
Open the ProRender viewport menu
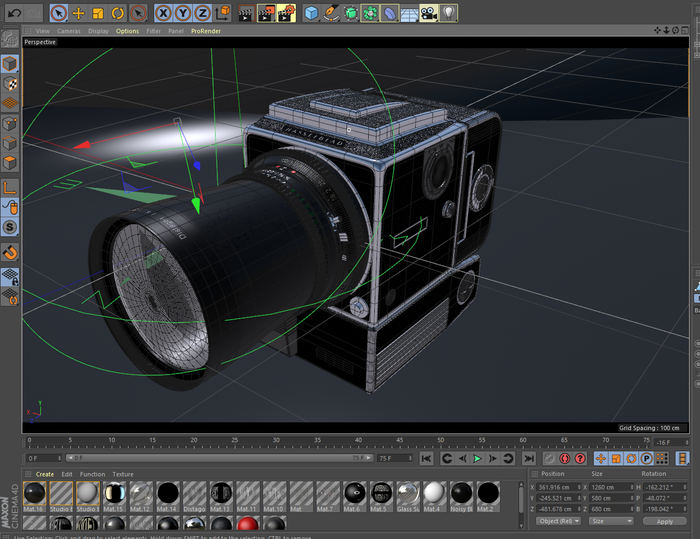pos(204,31)
